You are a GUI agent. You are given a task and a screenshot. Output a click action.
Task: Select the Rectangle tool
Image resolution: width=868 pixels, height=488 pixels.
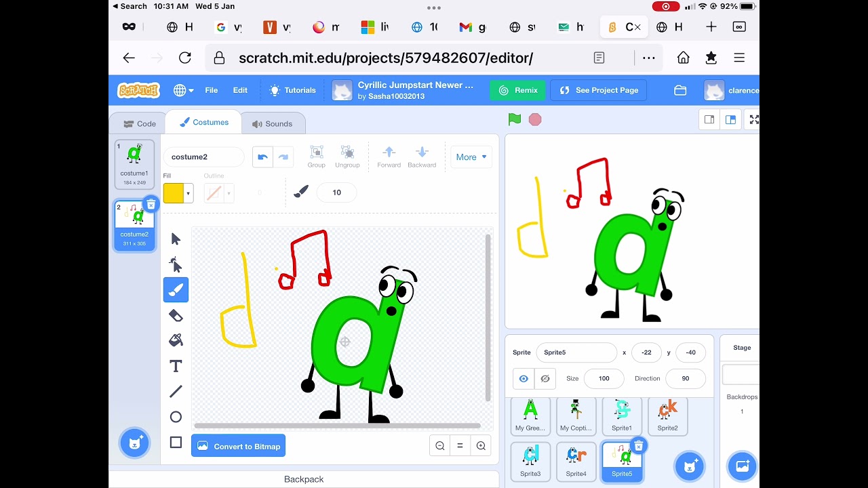click(x=176, y=442)
